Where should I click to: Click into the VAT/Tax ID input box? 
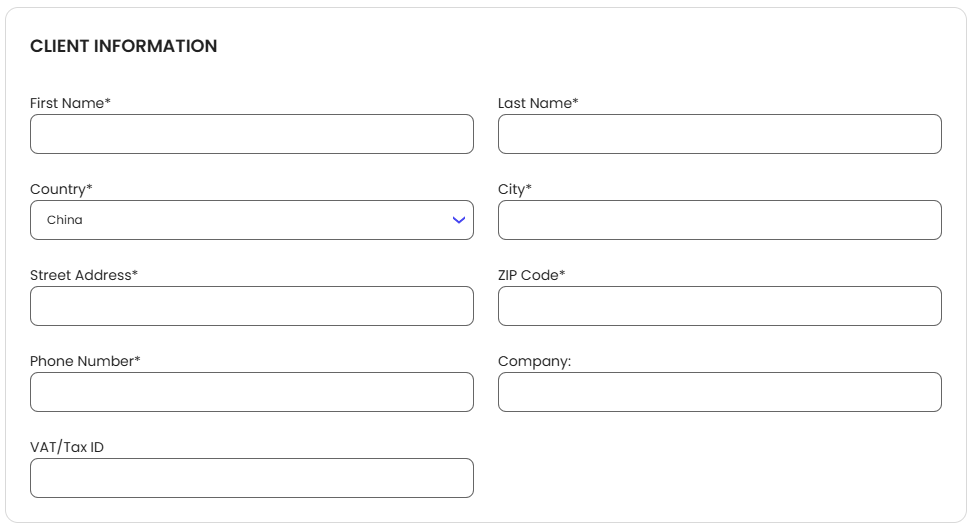[x=252, y=478]
